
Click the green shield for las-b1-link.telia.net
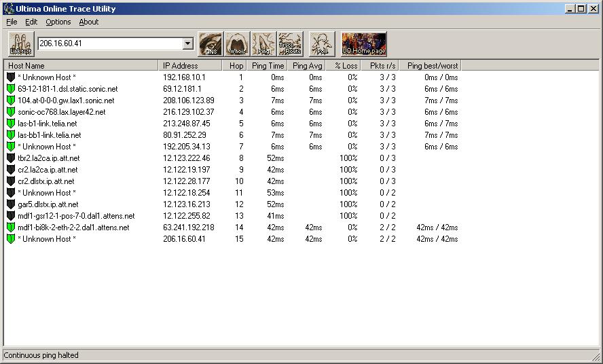pyautogui.click(x=11, y=124)
